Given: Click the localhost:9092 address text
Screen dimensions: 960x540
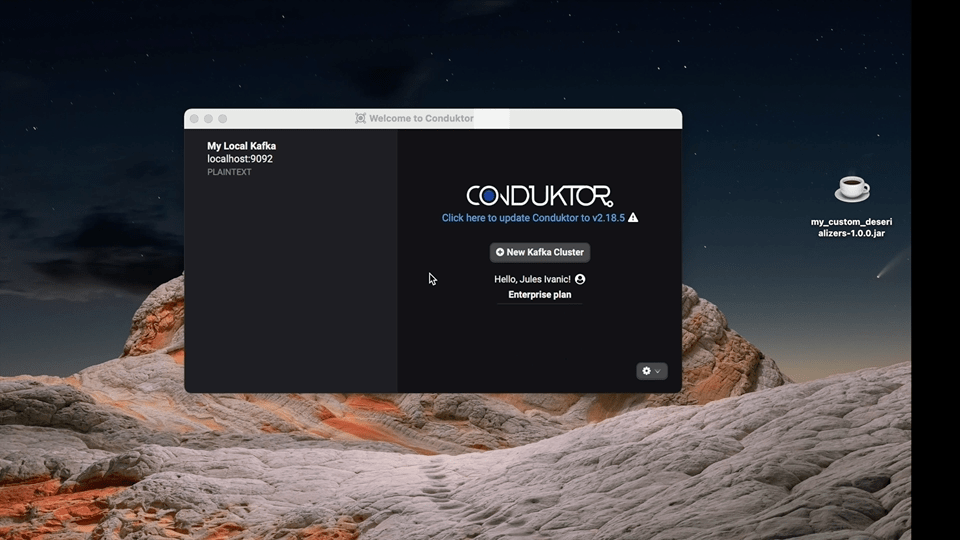Looking at the screenshot, I should point(240,159).
